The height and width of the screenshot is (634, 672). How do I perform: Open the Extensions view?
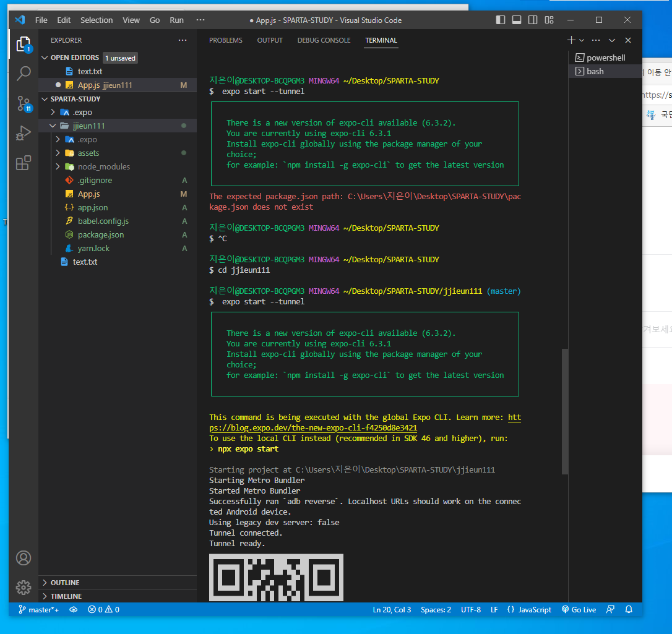[23, 163]
